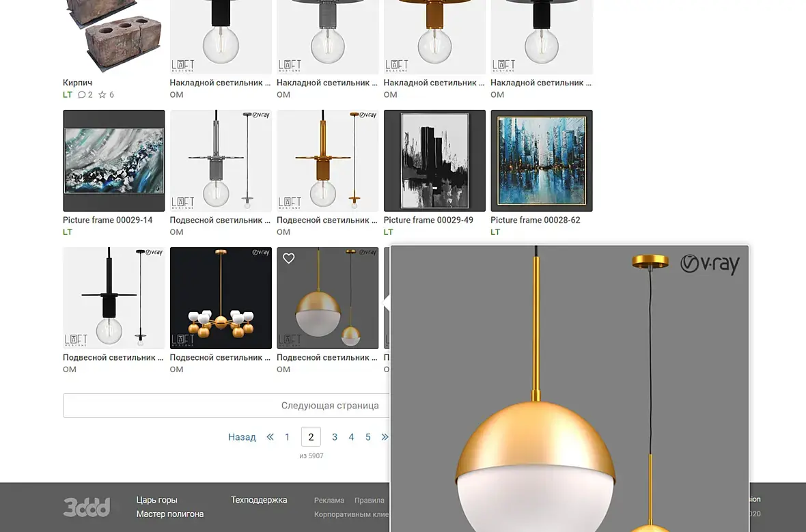Open 3ddd logo in footer

pos(86,507)
